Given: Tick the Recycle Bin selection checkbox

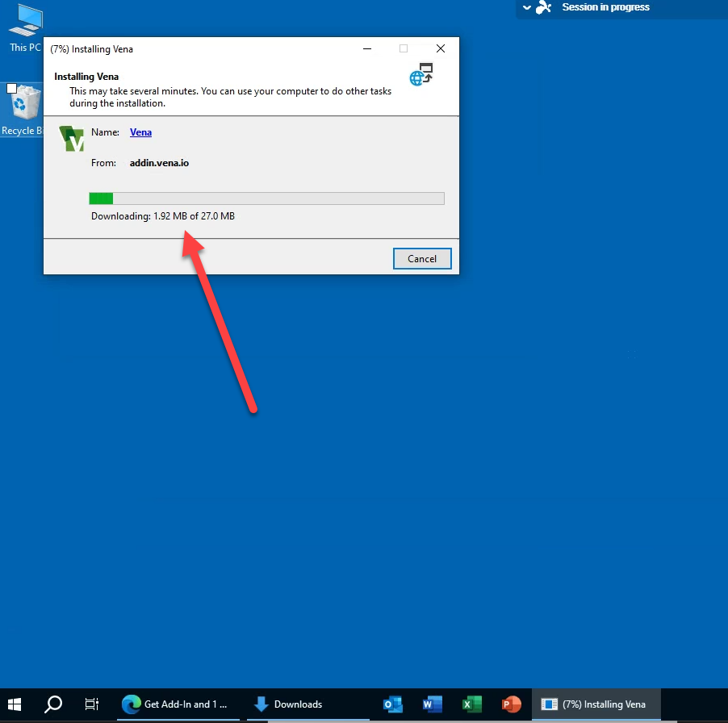Looking at the screenshot, I should pos(12,89).
